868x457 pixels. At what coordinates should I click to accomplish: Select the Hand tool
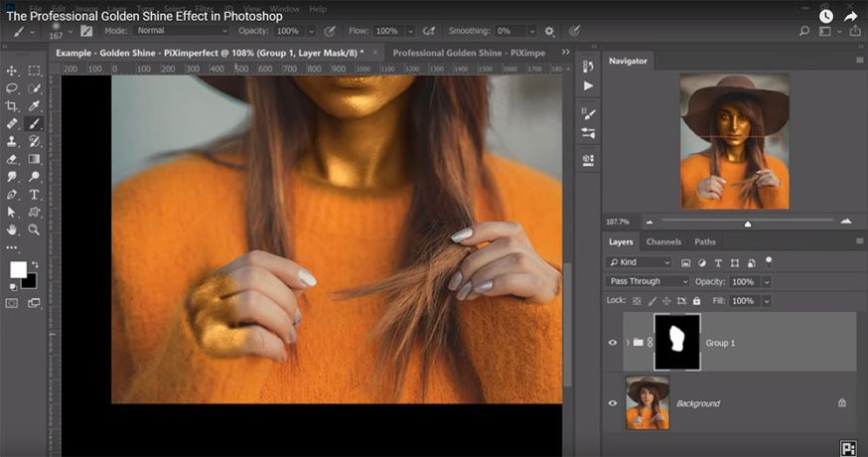point(13,229)
